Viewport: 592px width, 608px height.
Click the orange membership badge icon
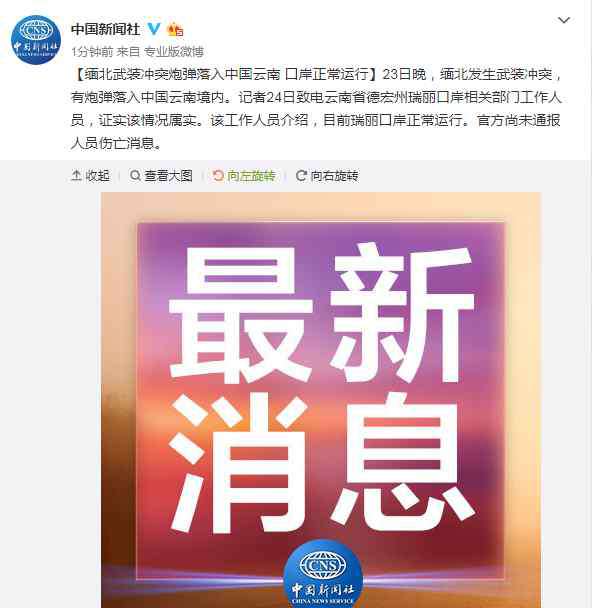tap(175, 30)
